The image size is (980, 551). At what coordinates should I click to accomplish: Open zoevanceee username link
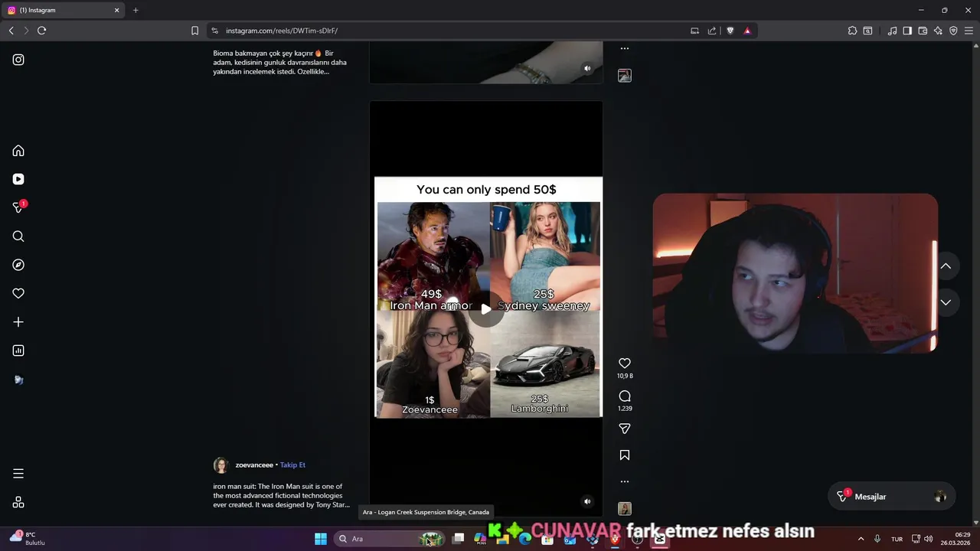tap(254, 465)
